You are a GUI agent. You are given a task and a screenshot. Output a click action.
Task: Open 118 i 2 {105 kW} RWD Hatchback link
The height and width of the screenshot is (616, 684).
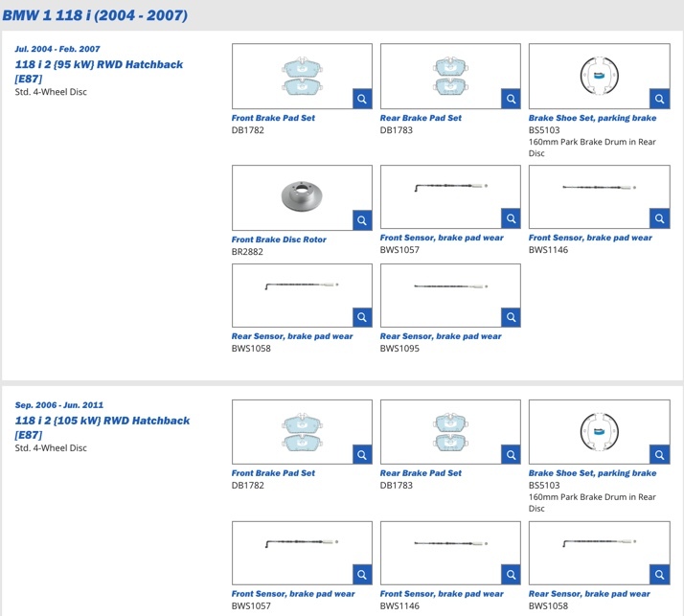103,427
